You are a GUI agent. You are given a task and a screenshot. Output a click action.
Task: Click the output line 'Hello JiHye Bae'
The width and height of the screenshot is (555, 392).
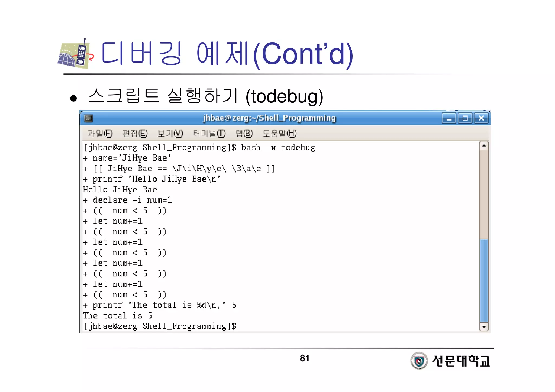pos(120,190)
